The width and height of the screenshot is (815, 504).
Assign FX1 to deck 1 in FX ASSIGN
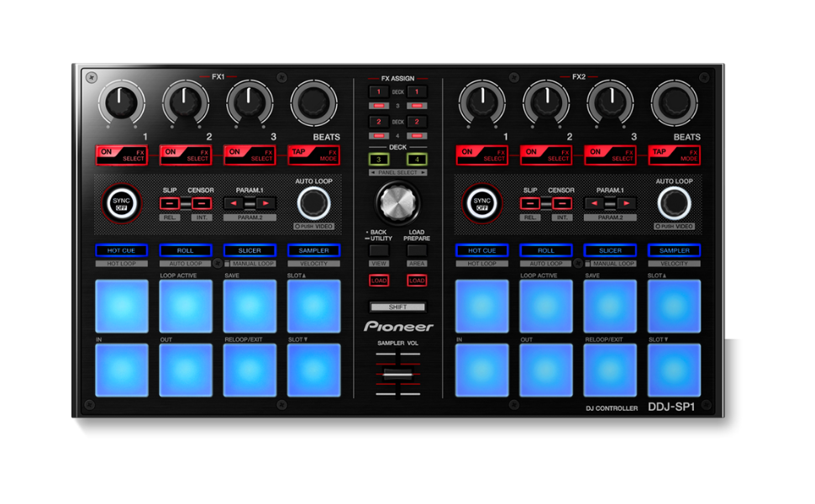(x=379, y=92)
